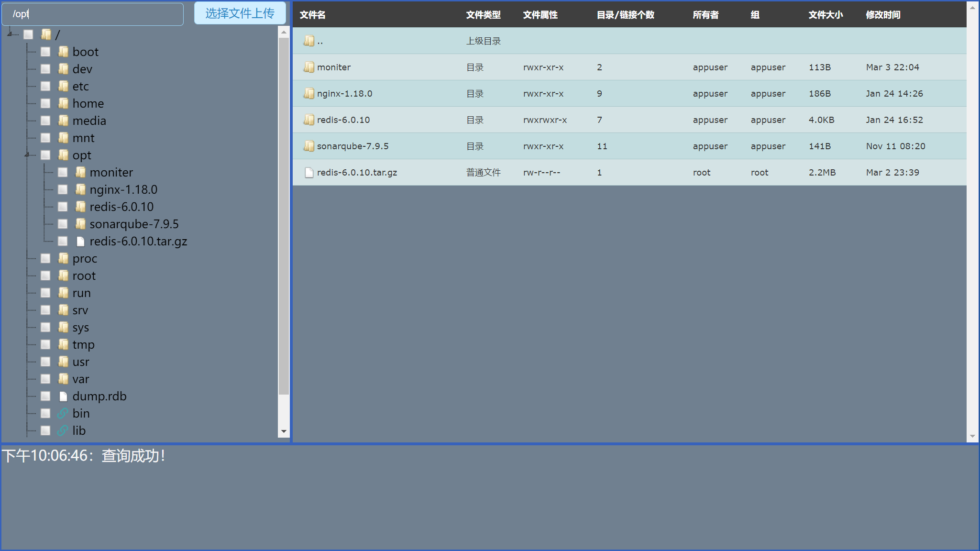This screenshot has height=551, width=980.
Task: Sort by 文件大小 column header
Action: [x=826, y=15]
